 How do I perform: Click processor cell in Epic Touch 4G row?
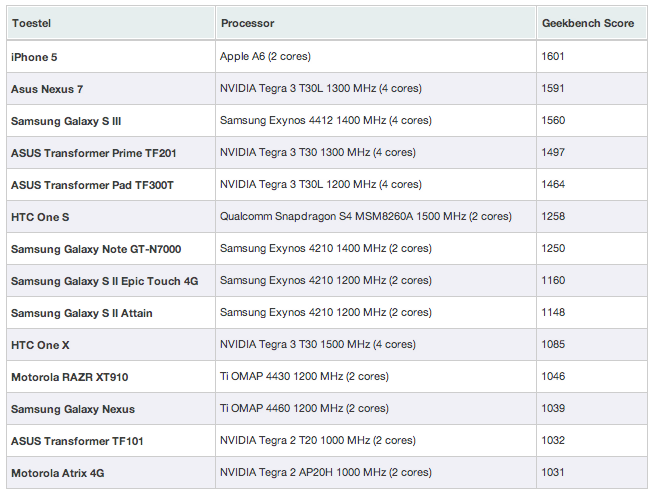point(376,281)
